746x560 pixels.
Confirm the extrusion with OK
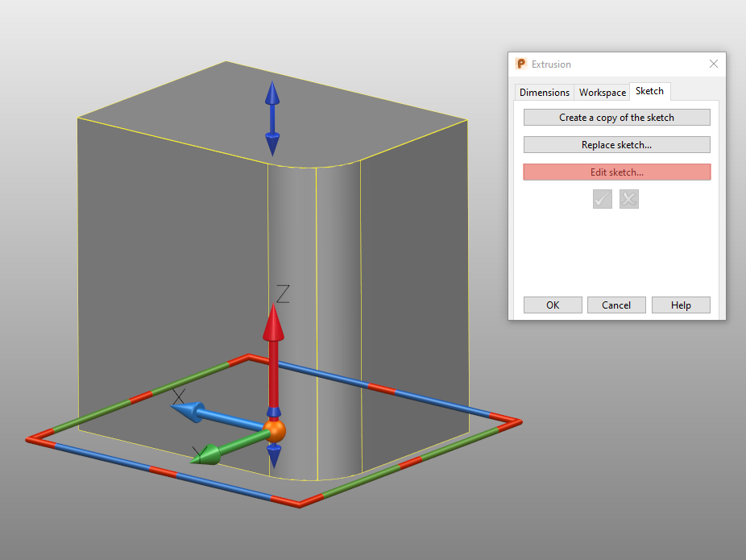tap(552, 305)
